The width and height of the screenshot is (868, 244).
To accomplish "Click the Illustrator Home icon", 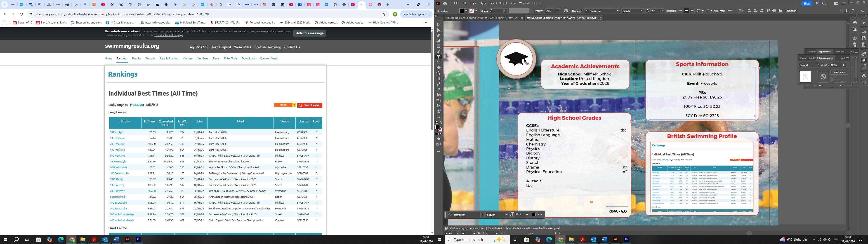I will [x=445, y=3].
